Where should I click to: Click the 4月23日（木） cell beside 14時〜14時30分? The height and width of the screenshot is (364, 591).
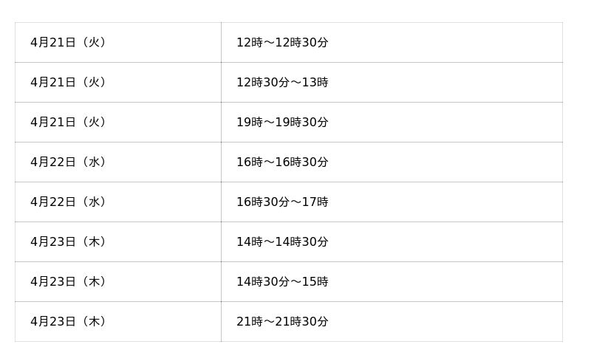(69, 242)
